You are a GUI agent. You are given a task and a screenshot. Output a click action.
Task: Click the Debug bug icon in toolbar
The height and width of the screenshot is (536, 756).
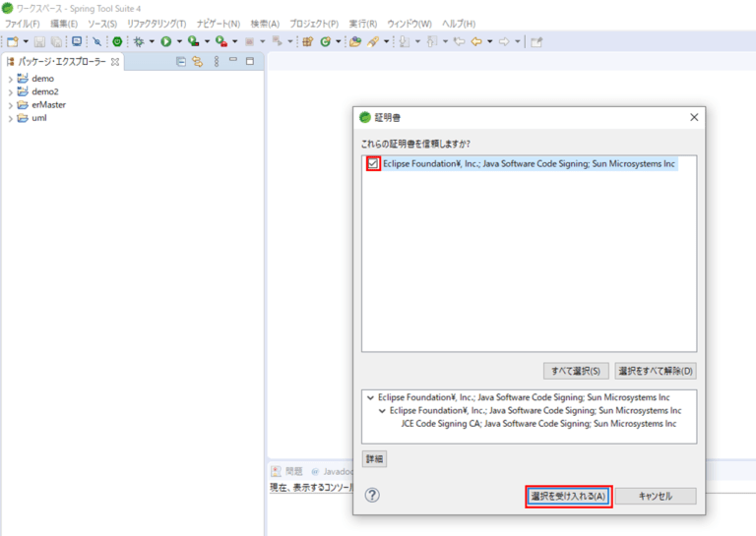(139, 41)
